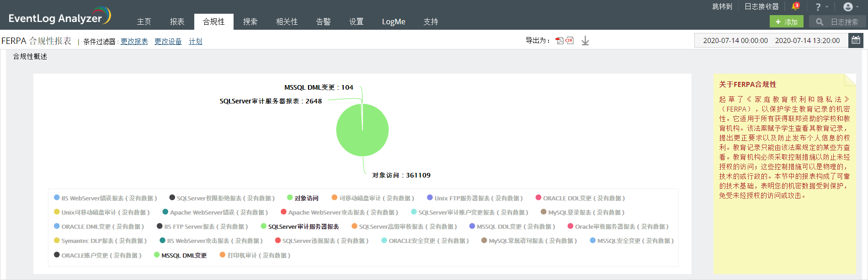This screenshot has height=280, width=868.
Task: Open the 告警 tab
Action: pyautogui.click(x=324, y=22)
